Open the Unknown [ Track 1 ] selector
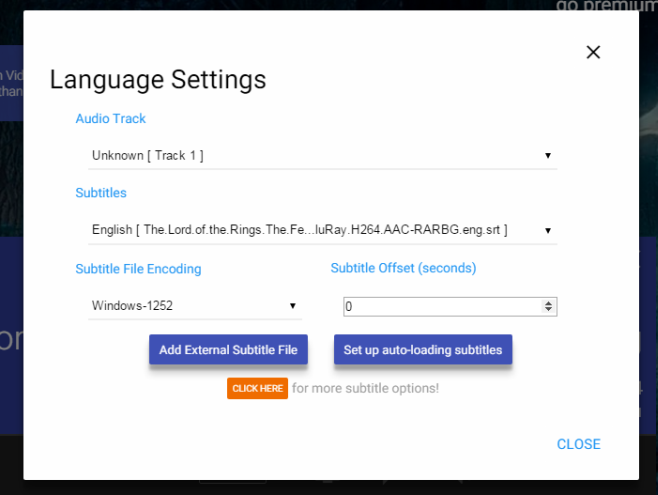Screen dimensions: 658x495 (x=322, y=156)
